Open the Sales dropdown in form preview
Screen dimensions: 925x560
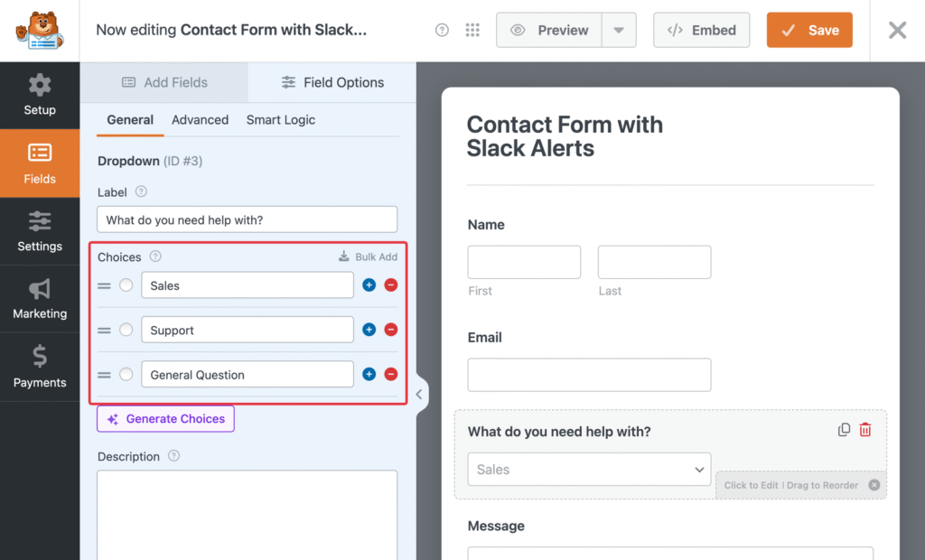tap(589, 469)
